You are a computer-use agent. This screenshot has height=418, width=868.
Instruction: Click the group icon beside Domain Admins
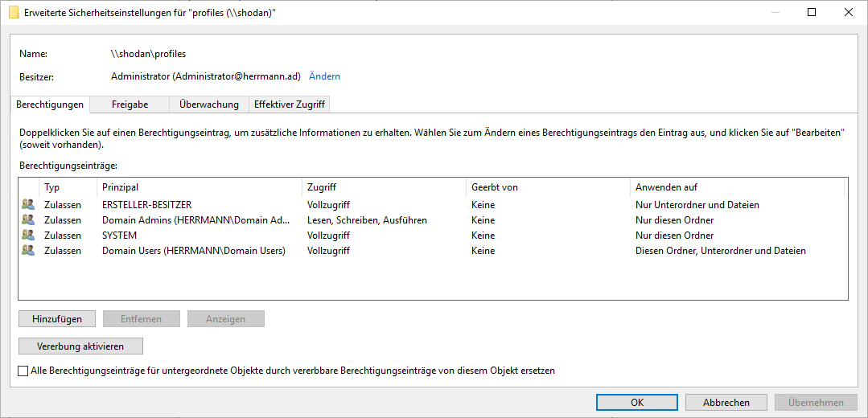click(x=28, y=220)
